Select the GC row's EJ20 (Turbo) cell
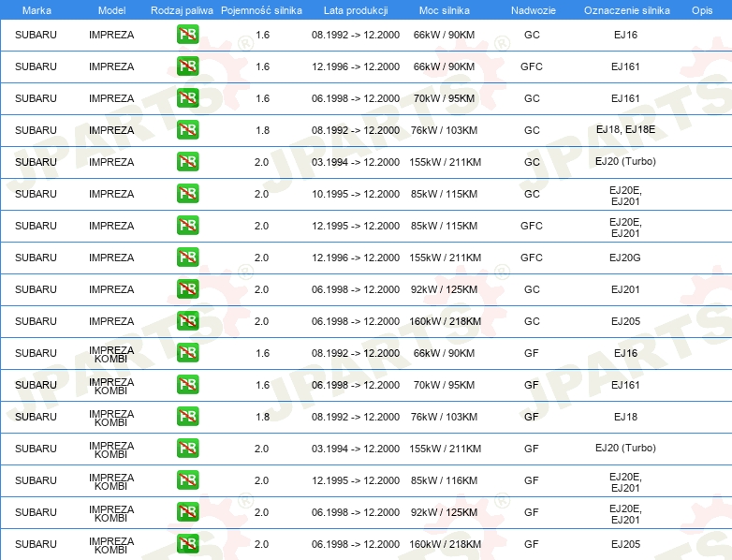 tap(625, 161)
